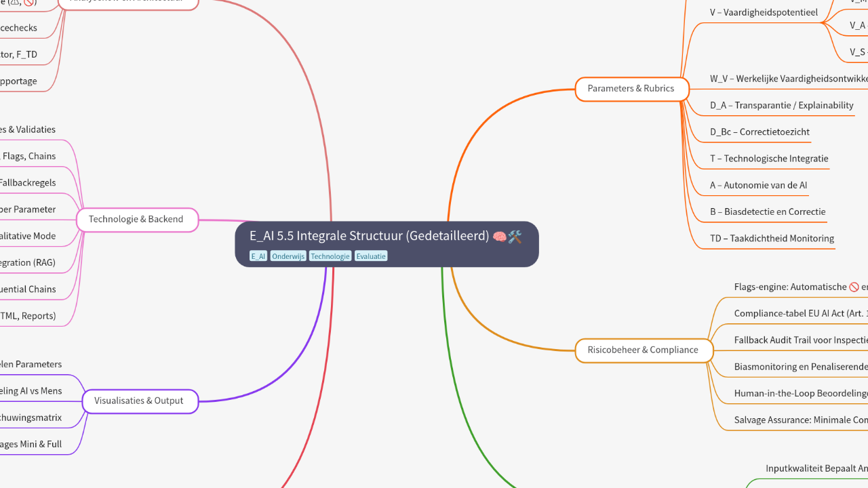Select Inputkwaliteit Bepaalt item
This screenshot has width=868, height=488.
(x=816, y=468)
